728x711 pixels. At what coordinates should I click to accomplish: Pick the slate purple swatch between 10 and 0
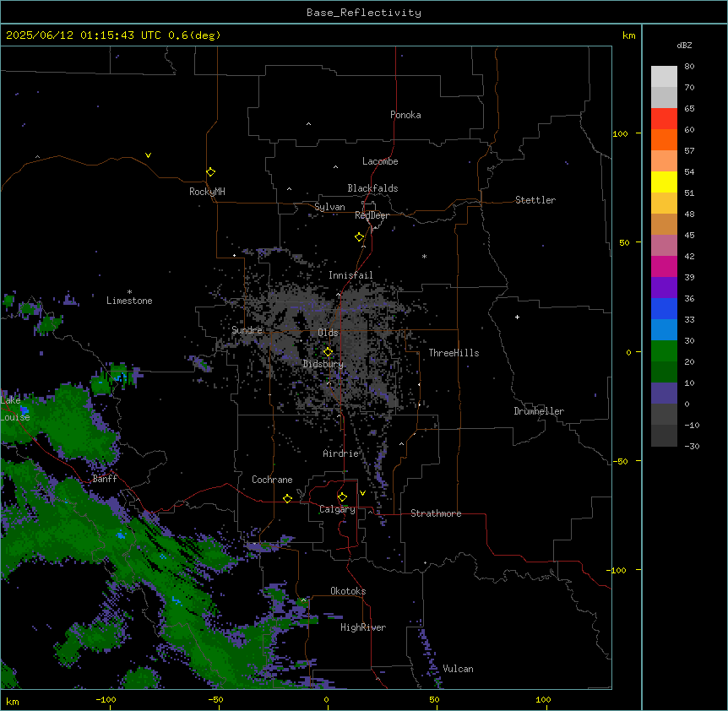click(664, 393)
